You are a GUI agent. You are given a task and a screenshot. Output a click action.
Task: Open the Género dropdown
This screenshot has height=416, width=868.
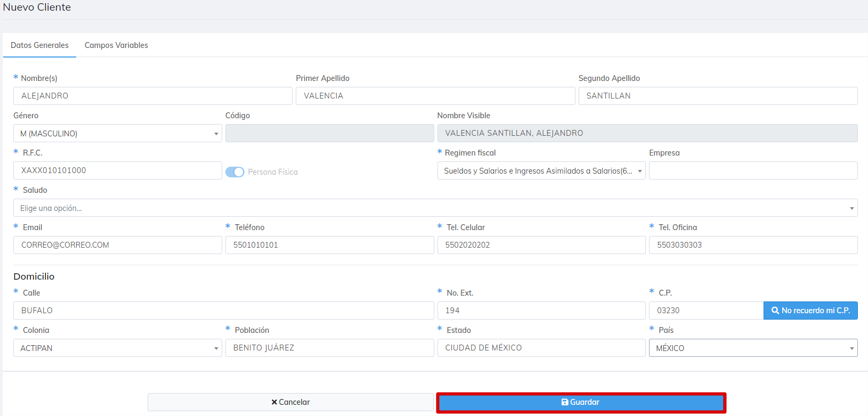coord(117,134)
